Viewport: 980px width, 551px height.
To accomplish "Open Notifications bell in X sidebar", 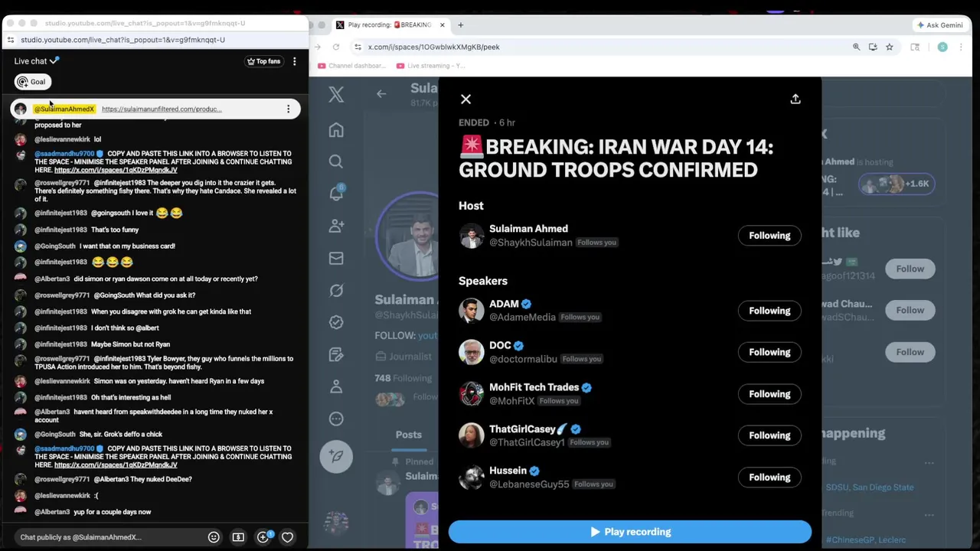I will (x=336, y=194).
